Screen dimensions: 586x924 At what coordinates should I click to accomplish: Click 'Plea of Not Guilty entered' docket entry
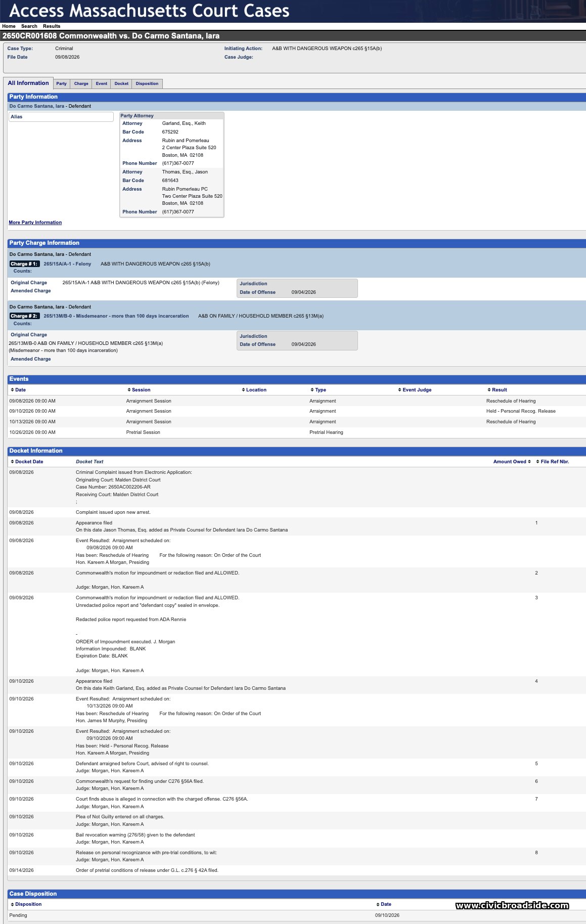pyautogui.click(x=120, y=817)
